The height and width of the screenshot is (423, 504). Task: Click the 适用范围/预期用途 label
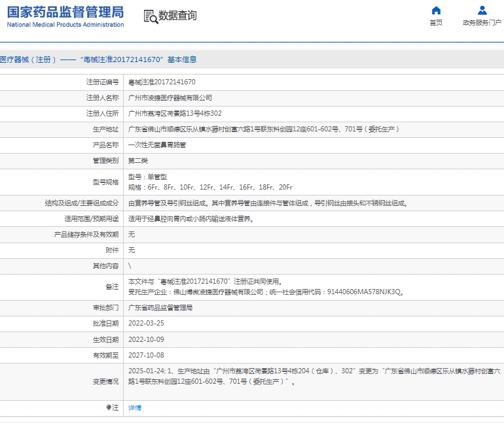(x=92, y=219)
